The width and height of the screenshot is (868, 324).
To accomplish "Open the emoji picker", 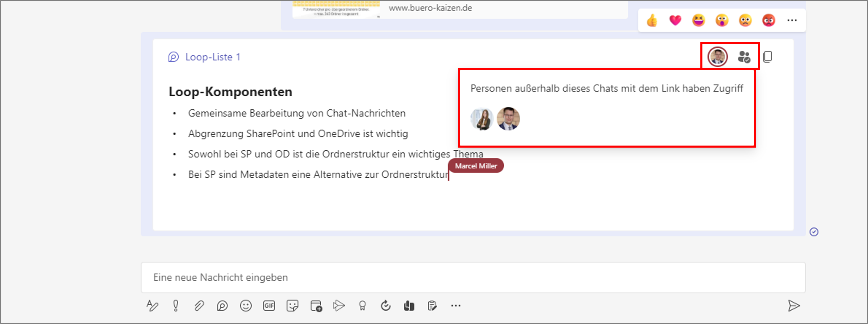I will pyautogui.click(x=246, y=306).
